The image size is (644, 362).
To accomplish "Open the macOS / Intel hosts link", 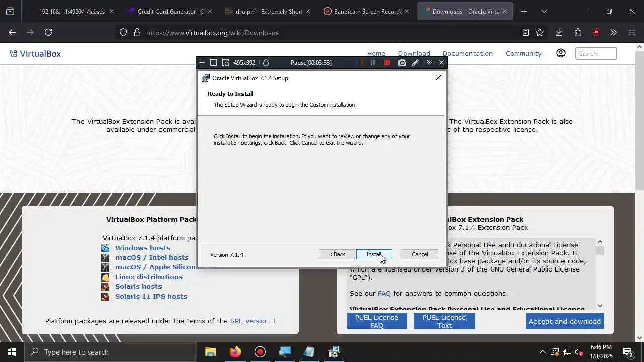I will coord(152,257).
